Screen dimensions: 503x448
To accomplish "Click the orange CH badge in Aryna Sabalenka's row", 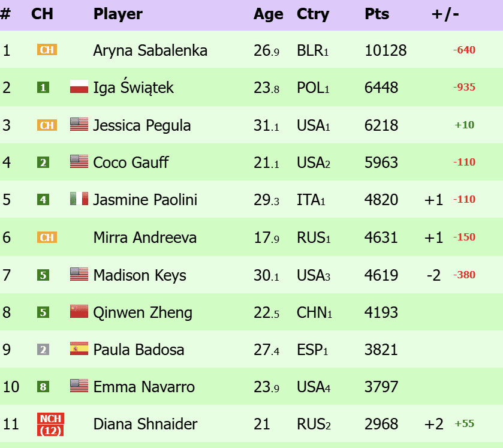I will [x=47, y=50].
